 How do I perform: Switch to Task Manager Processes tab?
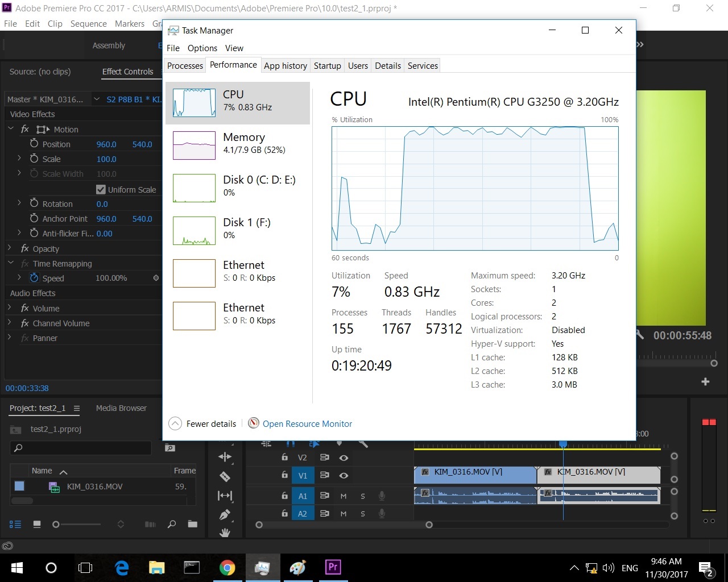(x=185, y=65)
